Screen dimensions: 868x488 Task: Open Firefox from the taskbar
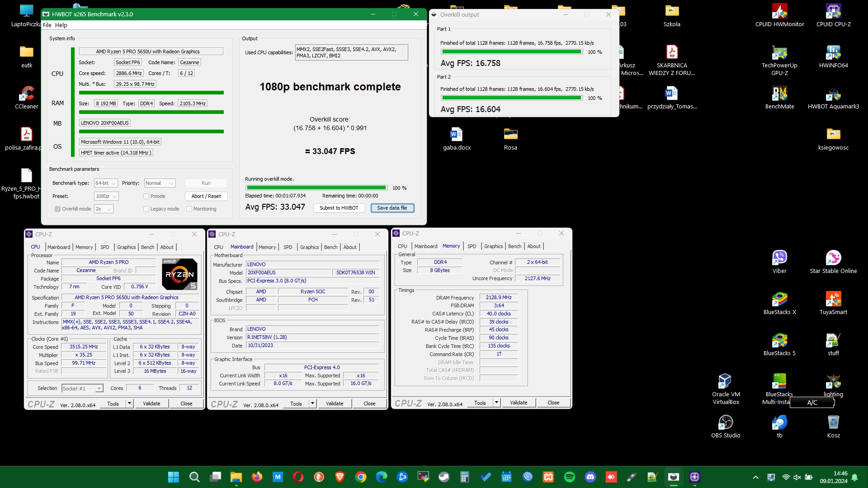tap(257, 477)
